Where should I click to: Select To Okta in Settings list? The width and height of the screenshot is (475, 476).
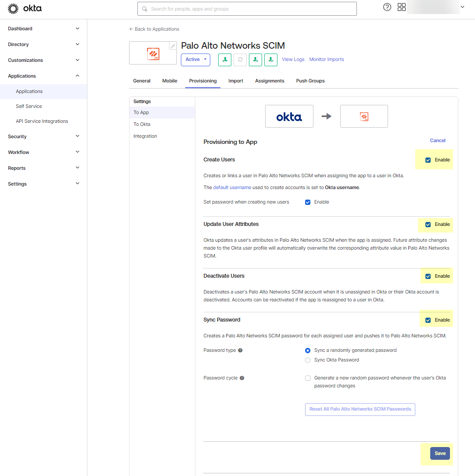click(x=162, y=124)
